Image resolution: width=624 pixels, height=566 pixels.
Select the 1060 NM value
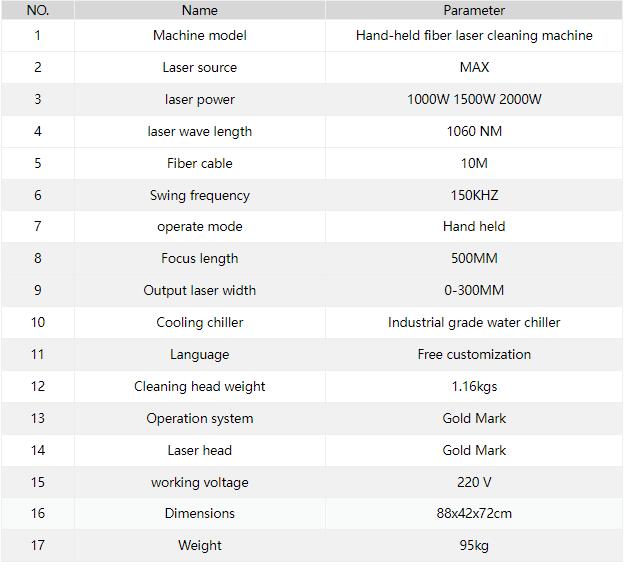[x=474, y=131]
